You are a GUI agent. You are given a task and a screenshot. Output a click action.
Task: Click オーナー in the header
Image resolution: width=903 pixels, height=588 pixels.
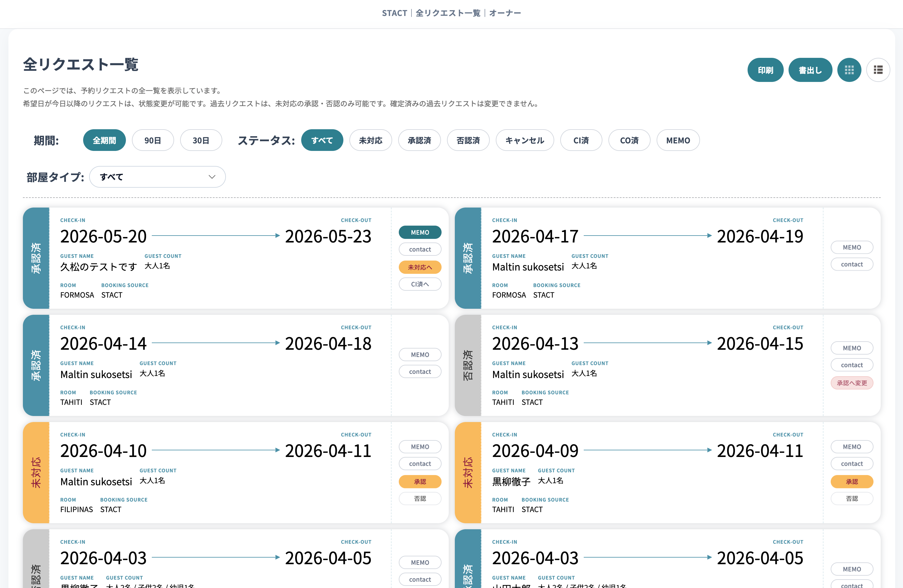pos(505,13)
